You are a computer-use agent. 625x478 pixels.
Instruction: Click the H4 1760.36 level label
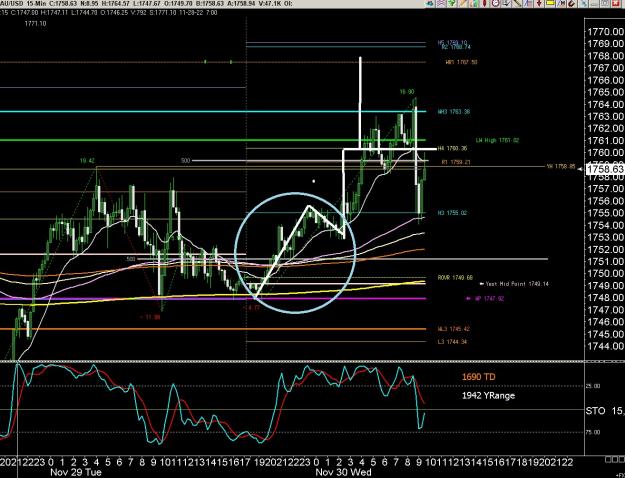(x=452, y=148)
